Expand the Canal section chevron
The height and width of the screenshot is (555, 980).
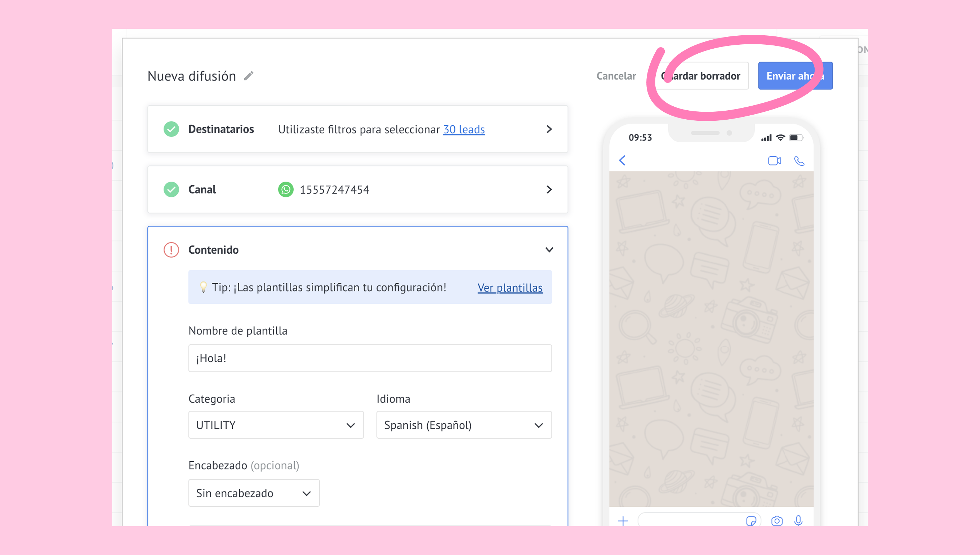549,190
